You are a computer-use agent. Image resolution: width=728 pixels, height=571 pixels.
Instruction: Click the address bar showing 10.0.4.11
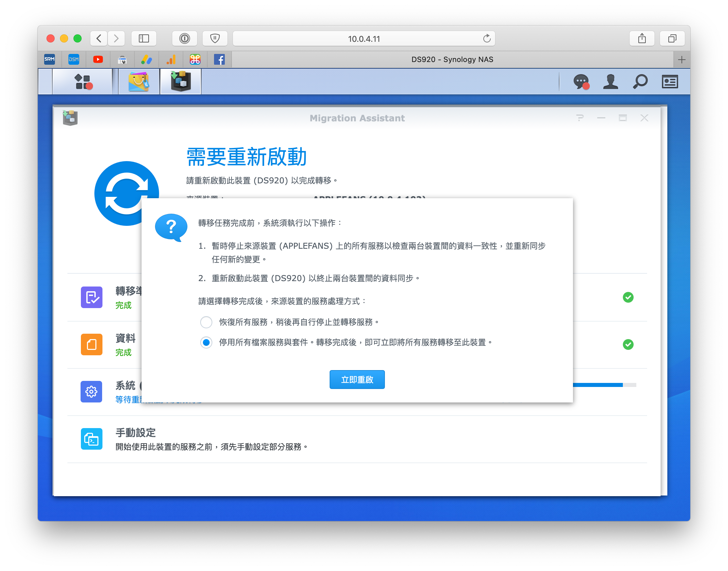pos(364,38)
